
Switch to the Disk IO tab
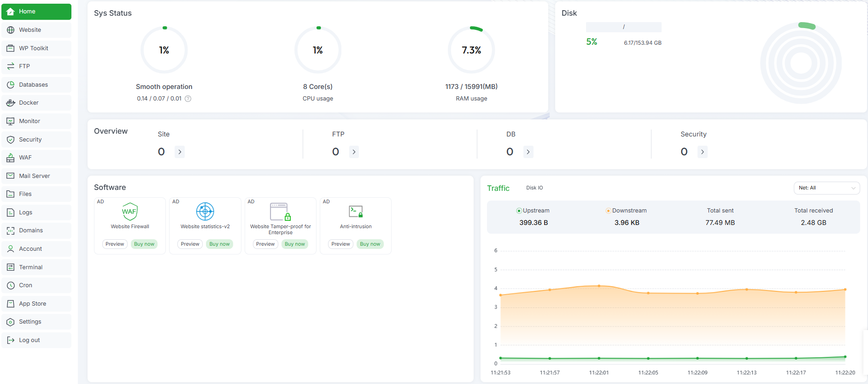point(534,188)
